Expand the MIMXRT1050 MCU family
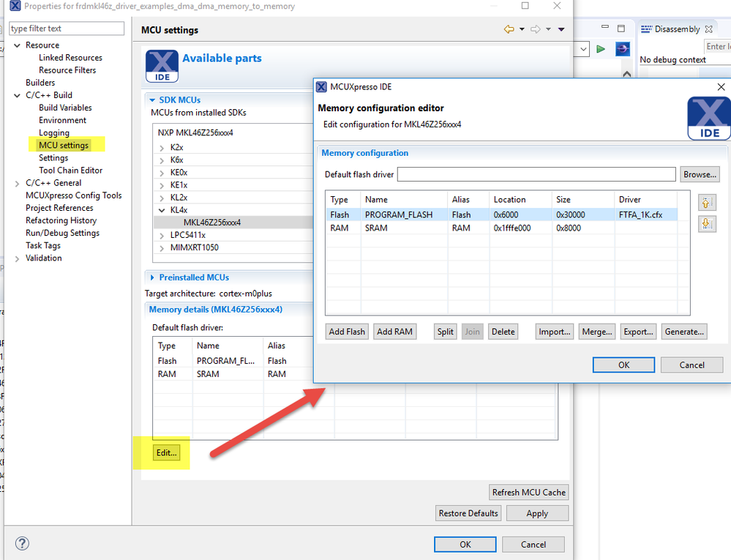Screen dimensions: 731x560 point(162,248)
